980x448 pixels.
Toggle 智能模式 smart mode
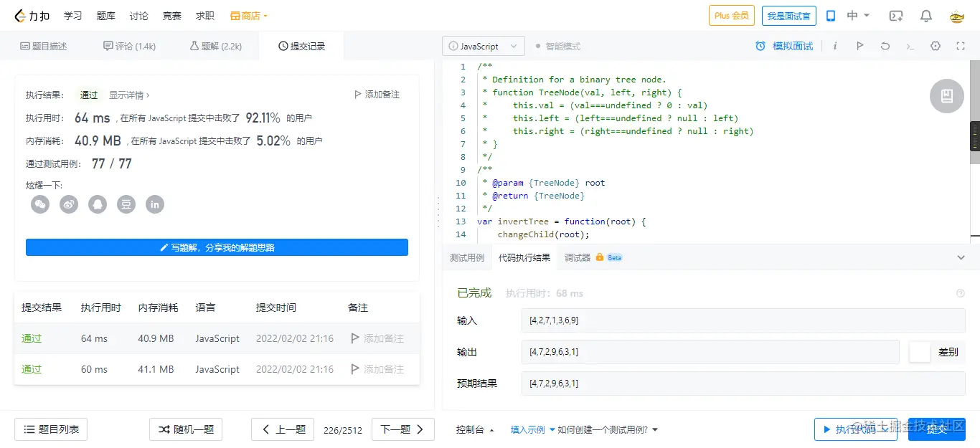pos(558,47)
